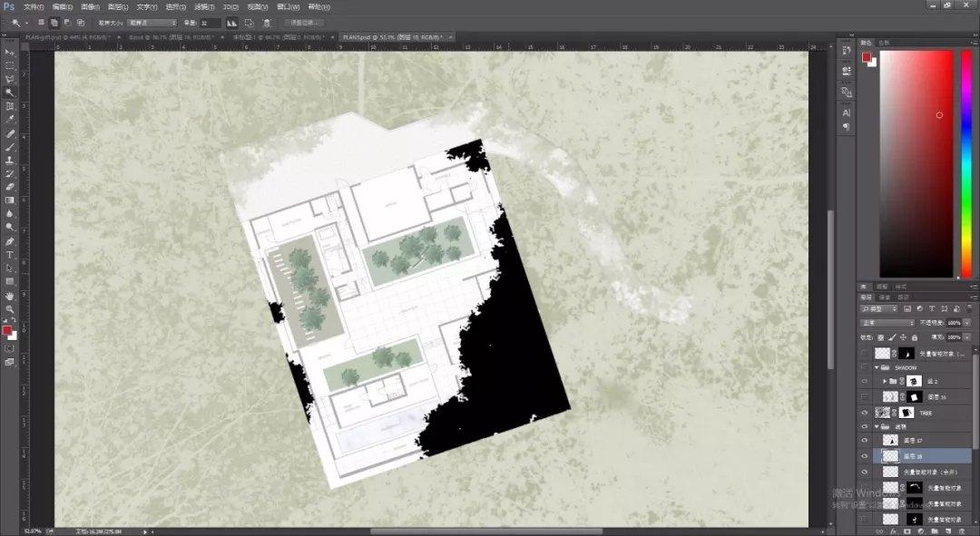Image resolution: width=980 pixels, height=536 pixels.
Task: Select the Crop tool
Action: (x=9, y=107)
